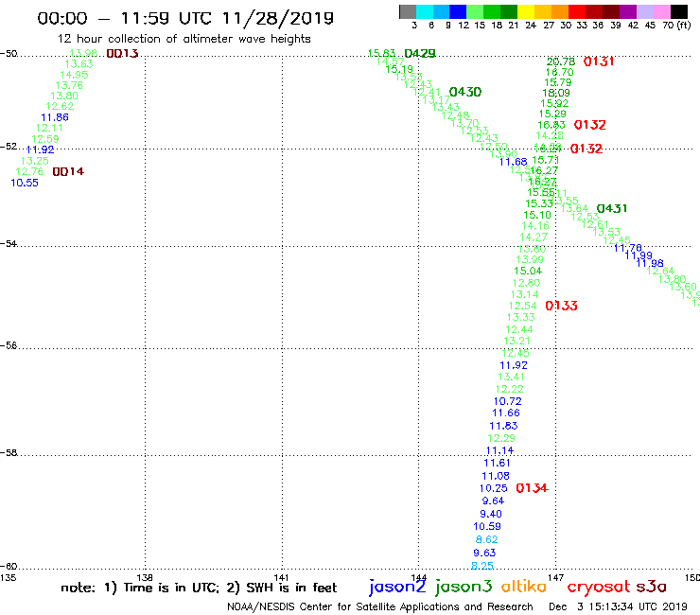Select the 'jason3' satellite legend label

463,588
